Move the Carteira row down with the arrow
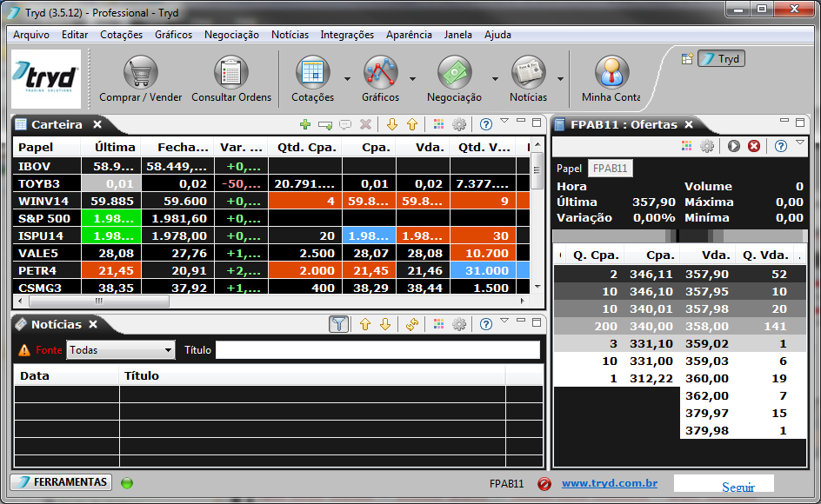 click(392, 124)
